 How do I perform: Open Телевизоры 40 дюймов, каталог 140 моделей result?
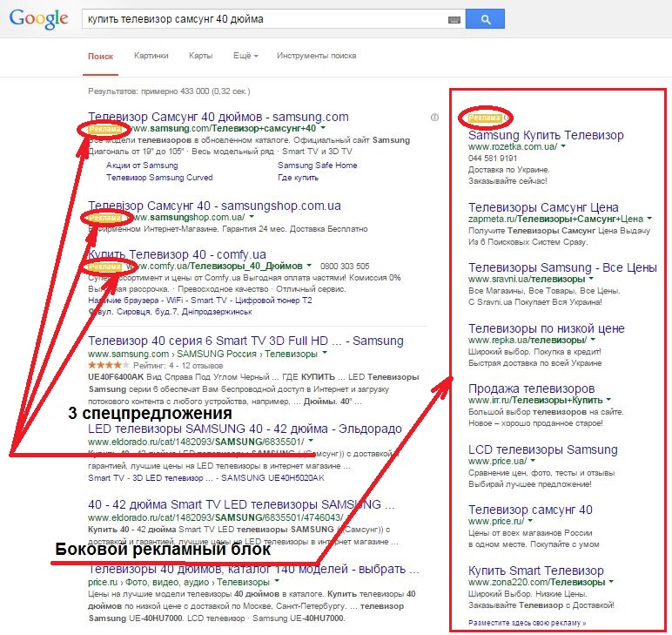[253, 570]
